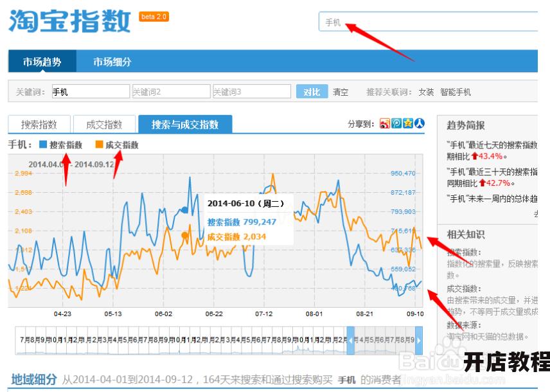Click left handle of timeline range slider
Viewport: 550px width, 392px height.
[x=350, y=340]
